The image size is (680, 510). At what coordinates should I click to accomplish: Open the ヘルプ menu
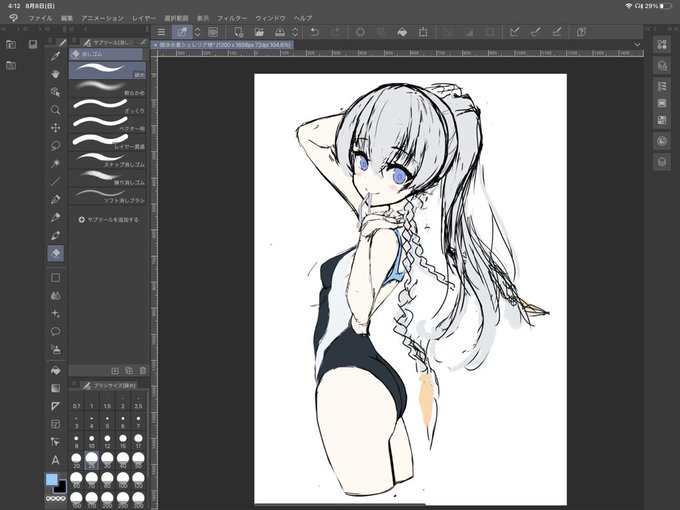pos(303,18)
